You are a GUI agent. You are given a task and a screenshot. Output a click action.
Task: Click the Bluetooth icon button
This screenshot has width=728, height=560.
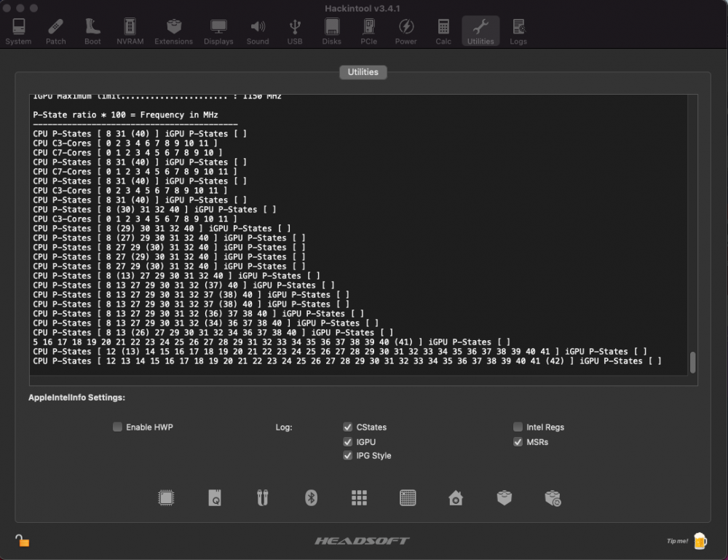(x=311, y=498)
